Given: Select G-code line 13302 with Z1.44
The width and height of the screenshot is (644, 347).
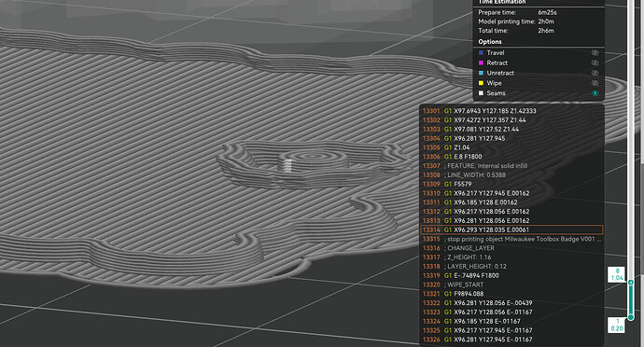Looking at the screenshot, I should (x=511, y=120).
